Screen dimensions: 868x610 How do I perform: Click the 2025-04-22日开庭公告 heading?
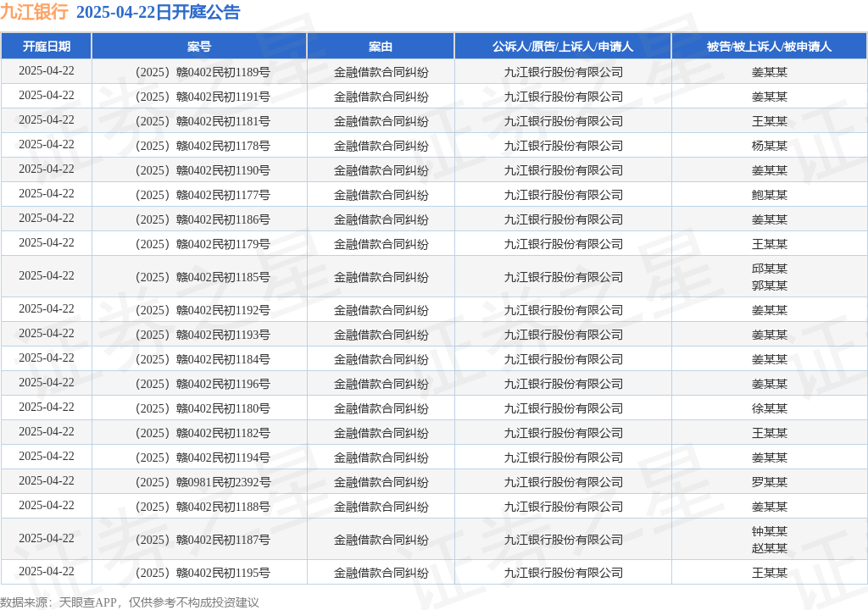[159, 12]
